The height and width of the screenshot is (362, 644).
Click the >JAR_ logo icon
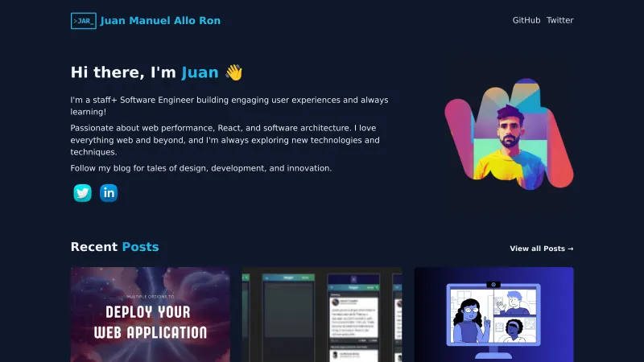(83, 21)
